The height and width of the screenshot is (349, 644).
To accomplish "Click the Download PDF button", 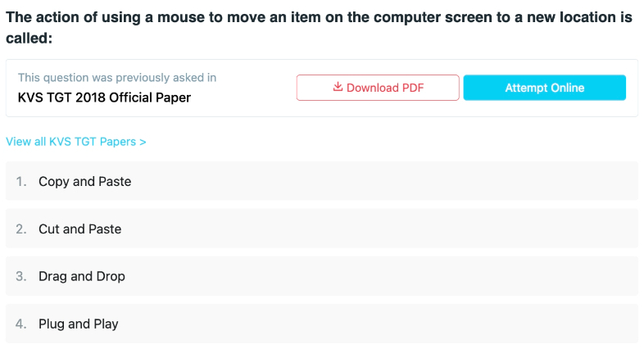I will click(x=378, y=88).
